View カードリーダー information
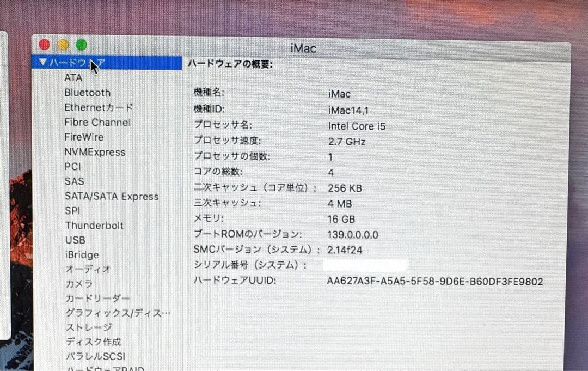This screenshot has width=588, height=371. click(x=98, y=299)
